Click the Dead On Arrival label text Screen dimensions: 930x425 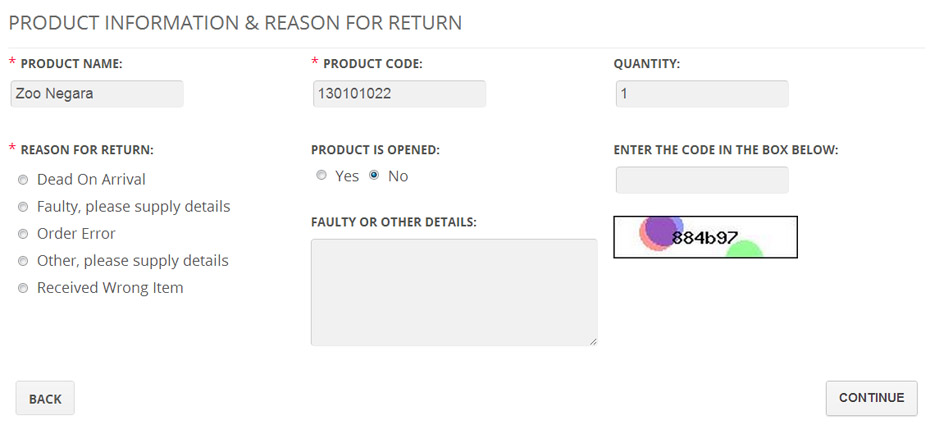(x=91, y=180)
